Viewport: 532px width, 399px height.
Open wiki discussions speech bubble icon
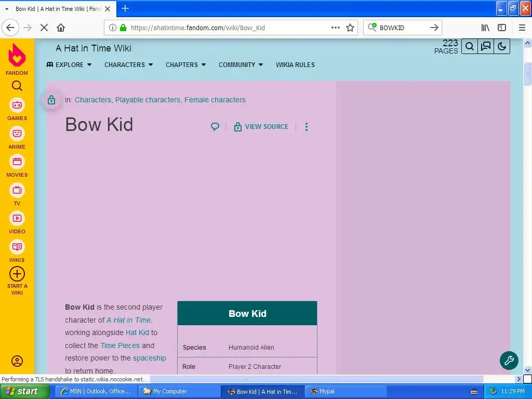click(x=486, y=46)
